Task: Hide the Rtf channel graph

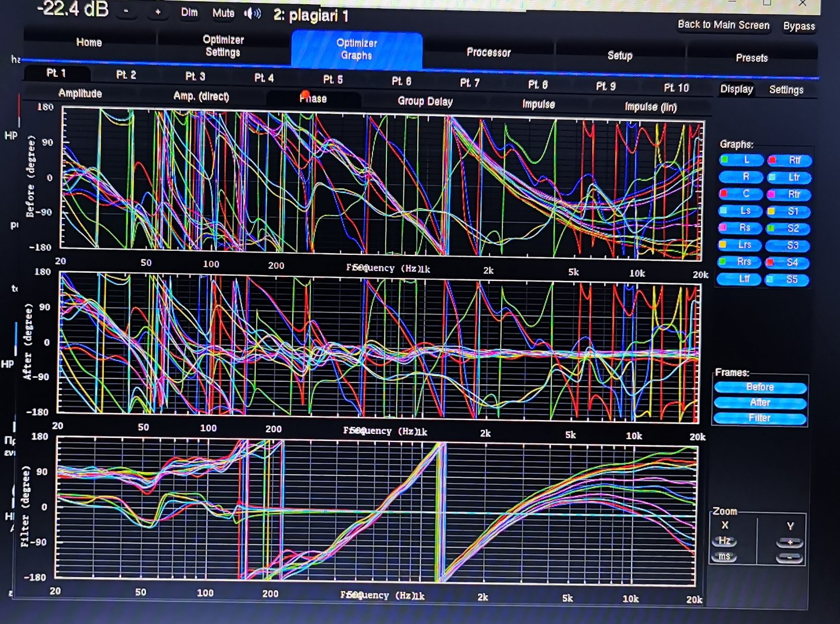Action: (x=789, y=160)
